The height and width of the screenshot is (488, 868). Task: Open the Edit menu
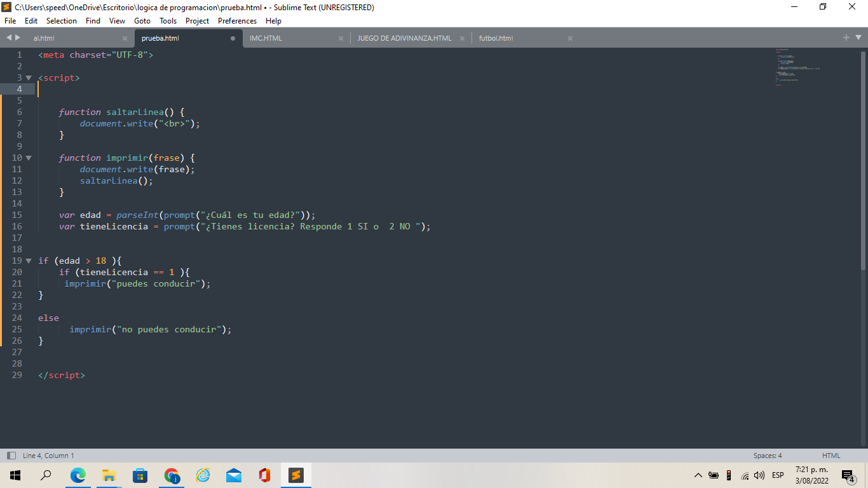point(31,21)
